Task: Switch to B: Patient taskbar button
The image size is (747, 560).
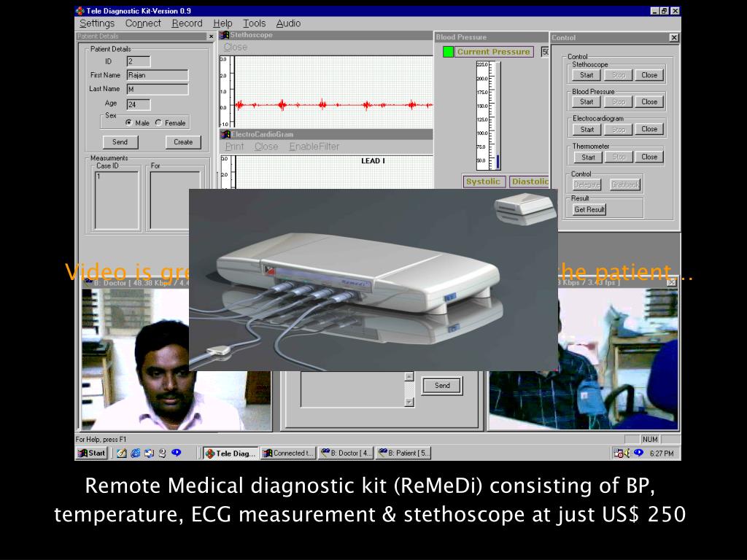Action: tap(403, 454)
